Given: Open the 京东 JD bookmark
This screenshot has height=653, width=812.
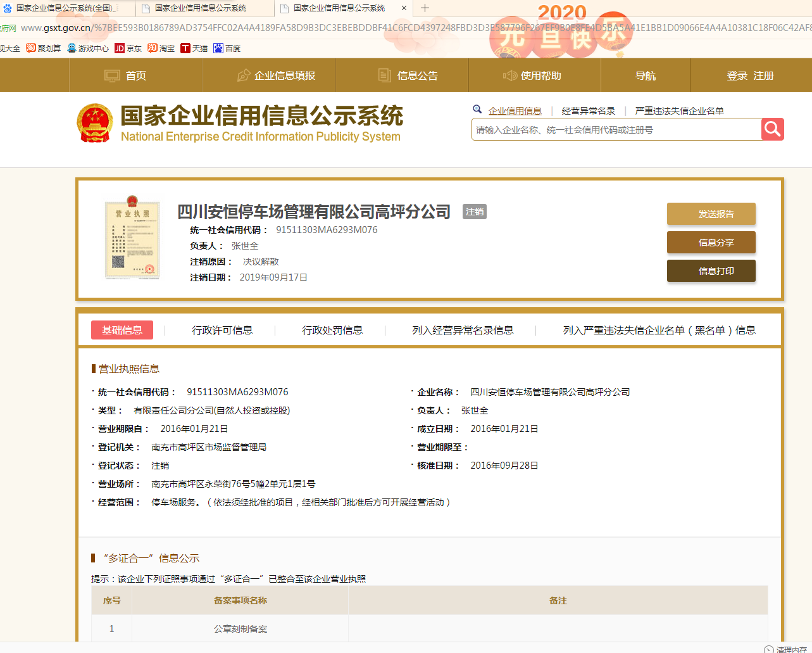Looking at the screenshot, I should click(x=128, y=48).
